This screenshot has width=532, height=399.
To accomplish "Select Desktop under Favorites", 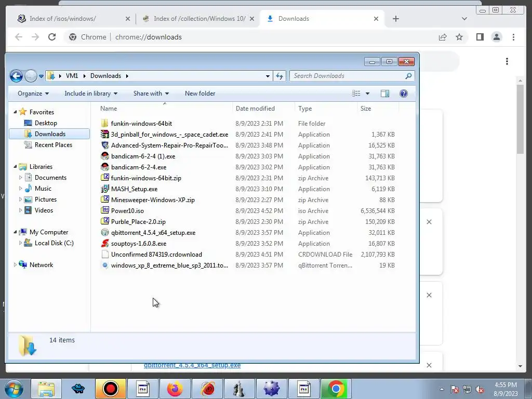I will [x=46, y=123].
